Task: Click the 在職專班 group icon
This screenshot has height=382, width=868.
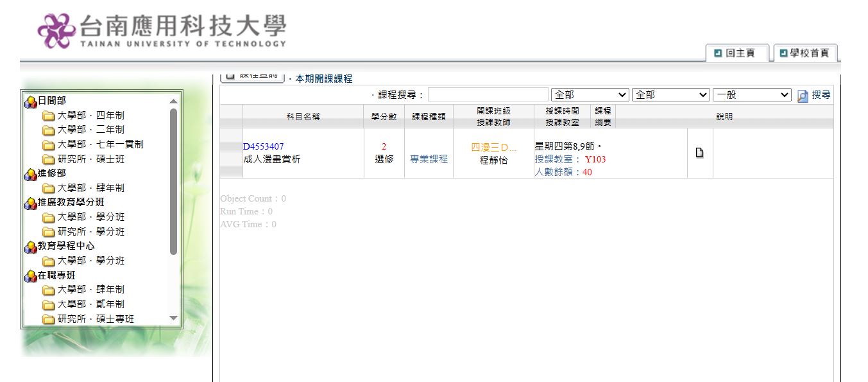Action: (x=30, y=275)
